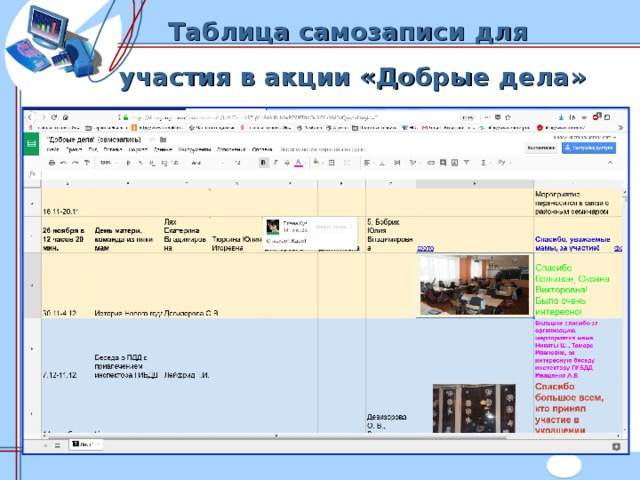Open the blue фото link in cell
The image size is (640, 480).
425,248
